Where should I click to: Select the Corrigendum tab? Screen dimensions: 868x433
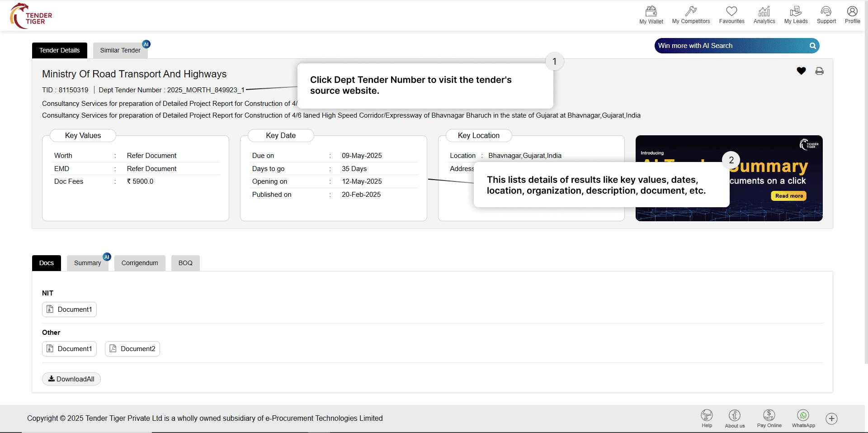point(140,263)
